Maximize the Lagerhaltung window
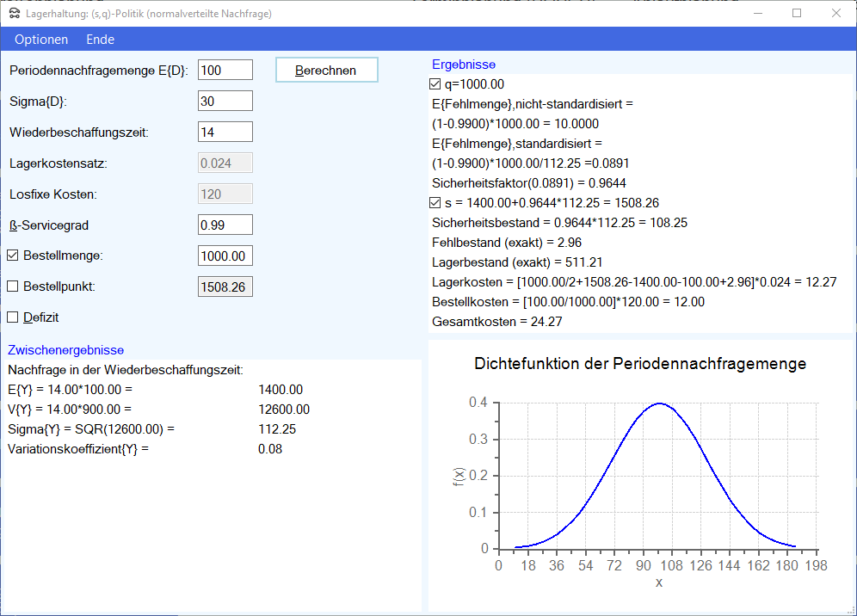 pos(797,13)
